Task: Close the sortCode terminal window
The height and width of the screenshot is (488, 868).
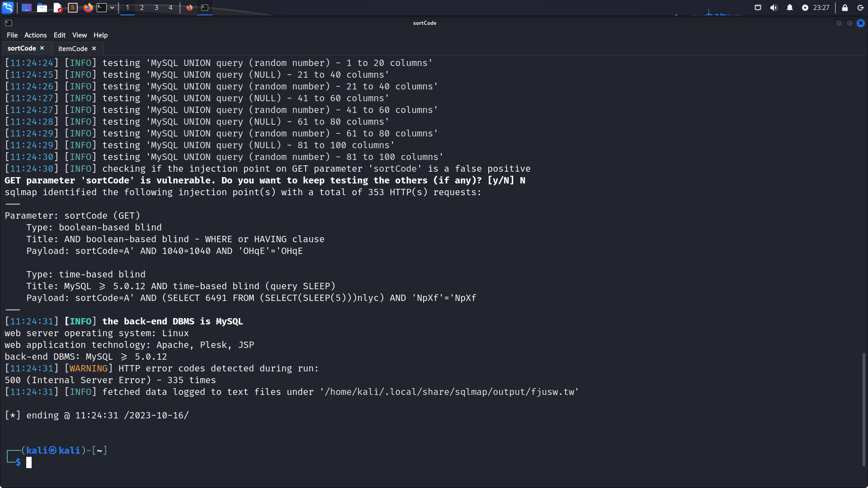Action: point(861,23)
